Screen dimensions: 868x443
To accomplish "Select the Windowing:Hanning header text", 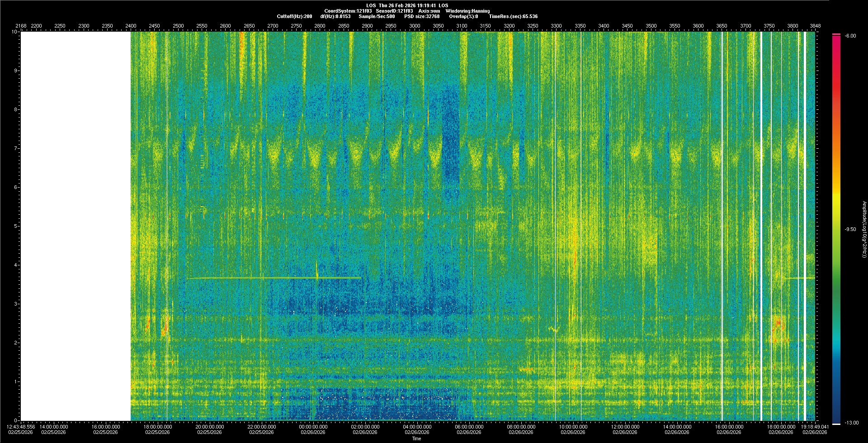I will [467, 11].
